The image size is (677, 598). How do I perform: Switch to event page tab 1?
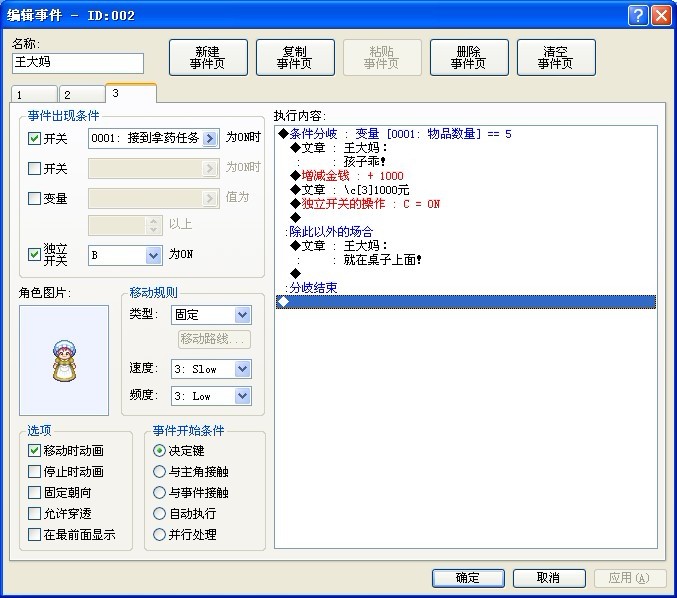pyautogui.click(x=34, y=95)
